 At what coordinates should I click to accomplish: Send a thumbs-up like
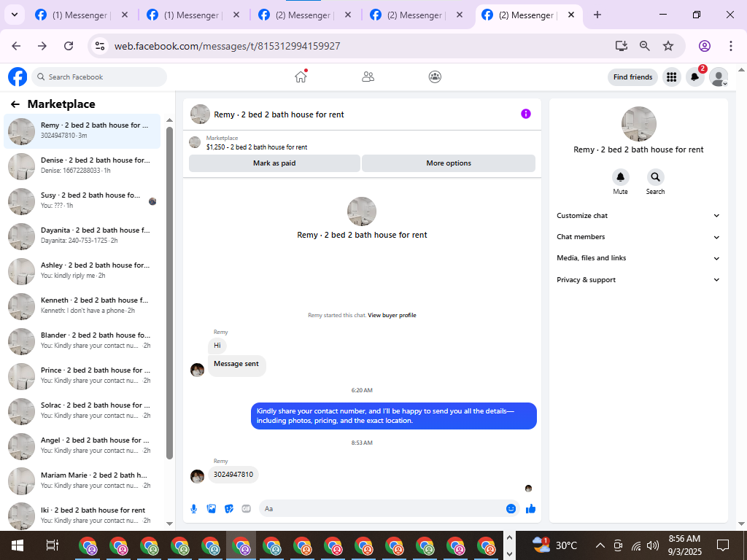pyautogui.click(x=531, y=509)
